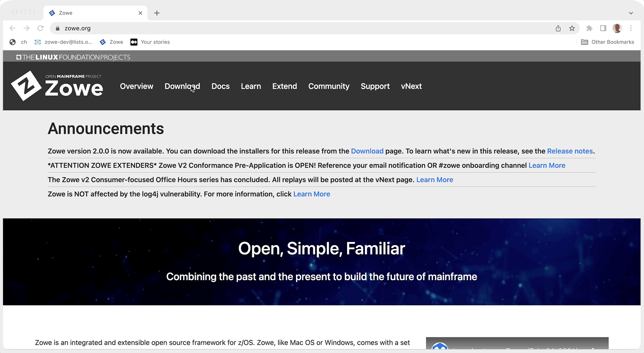The height and width of the screenshot is (353, 644).
Task: Click the browser back arrow
Action: click(13, 28)
